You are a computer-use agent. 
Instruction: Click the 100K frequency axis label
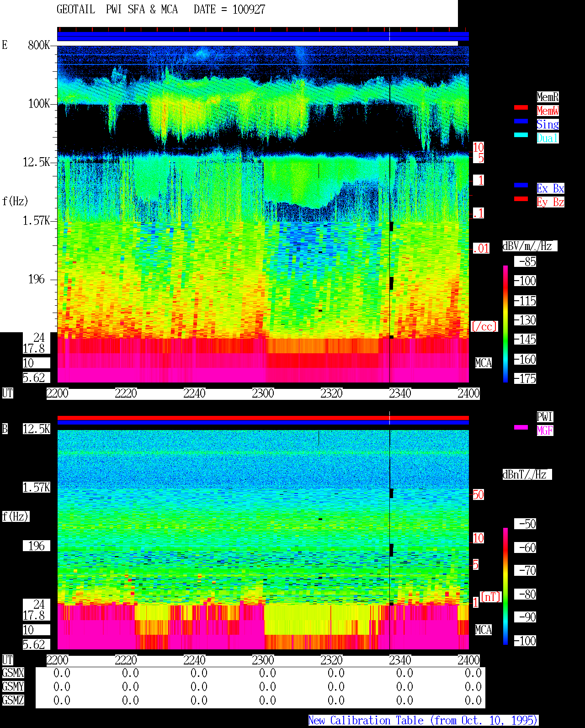pyautogui.click(x=39, y=103)
